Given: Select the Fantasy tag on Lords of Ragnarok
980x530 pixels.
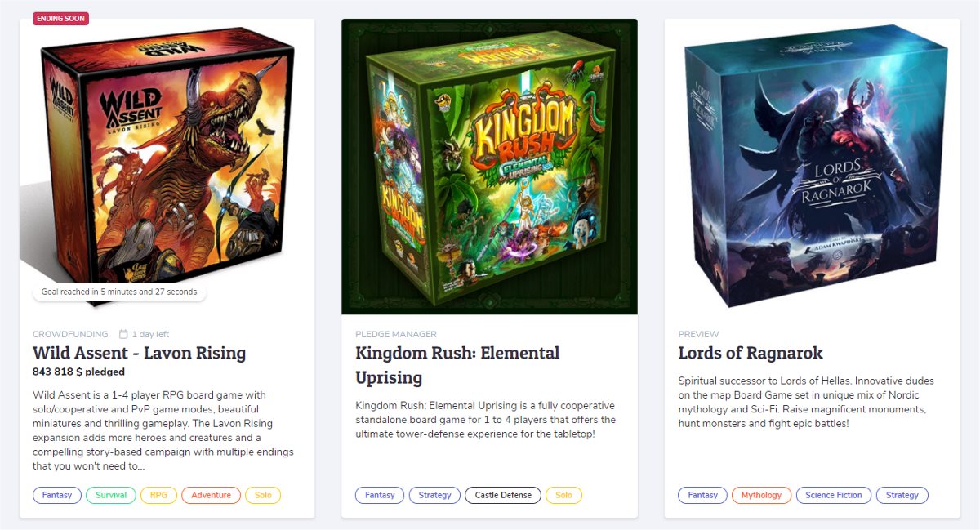Looking at the screenshot, I should 702,495.
